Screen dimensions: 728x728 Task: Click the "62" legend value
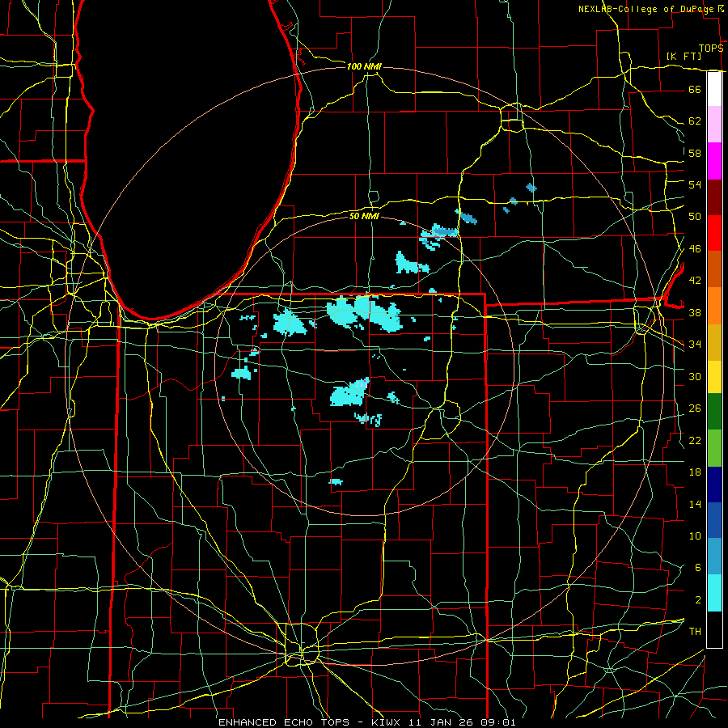click(x=695, y=121)
